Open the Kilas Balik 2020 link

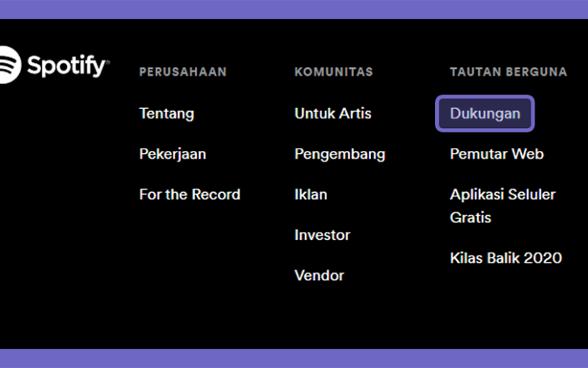506,258
